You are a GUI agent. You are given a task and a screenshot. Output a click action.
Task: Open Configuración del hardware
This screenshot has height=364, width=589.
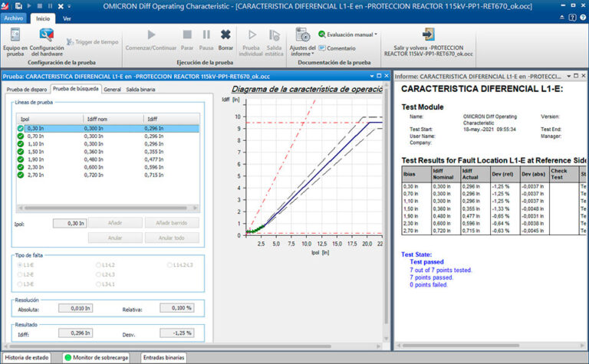point(47,42)
